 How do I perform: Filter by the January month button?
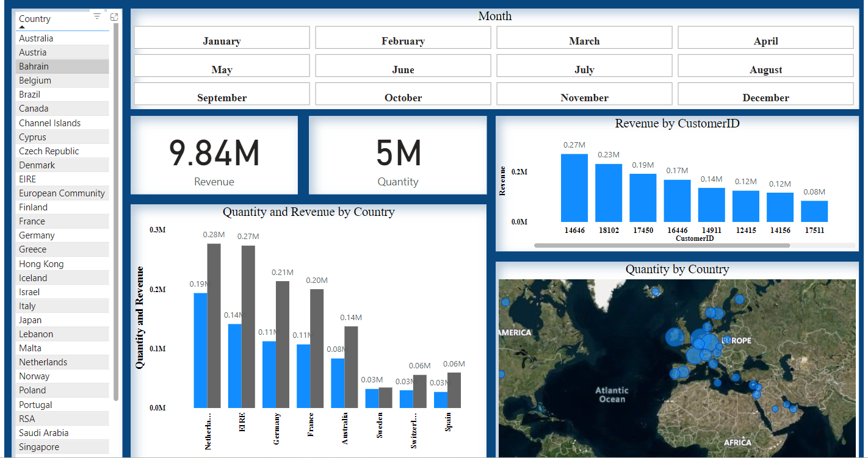click(222, 38)
